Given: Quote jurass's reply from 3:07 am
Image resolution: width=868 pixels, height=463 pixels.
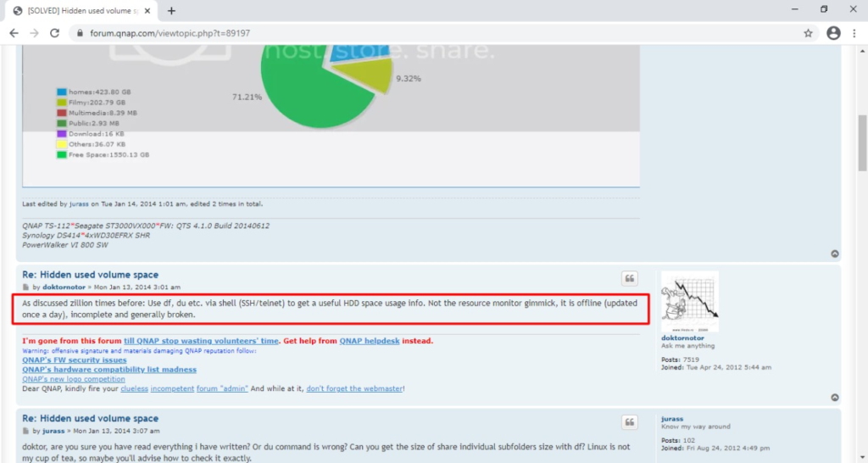Looking at the screenshot, I should pos(630,422).
